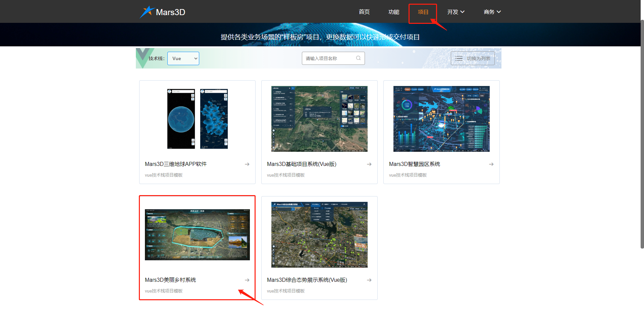Focus the 请输入项目名称 search field
The height and width of the screenshot is (312, 644).
coord(333,58)
